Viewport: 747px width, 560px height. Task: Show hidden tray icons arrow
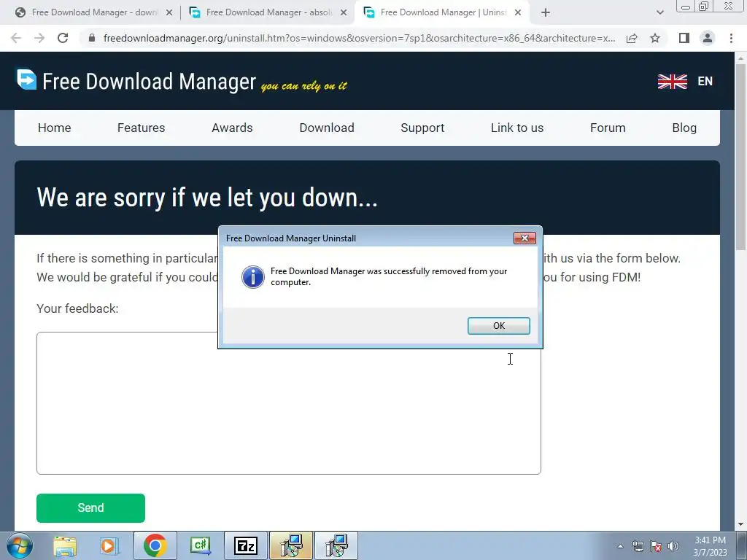tap(620, 546)
